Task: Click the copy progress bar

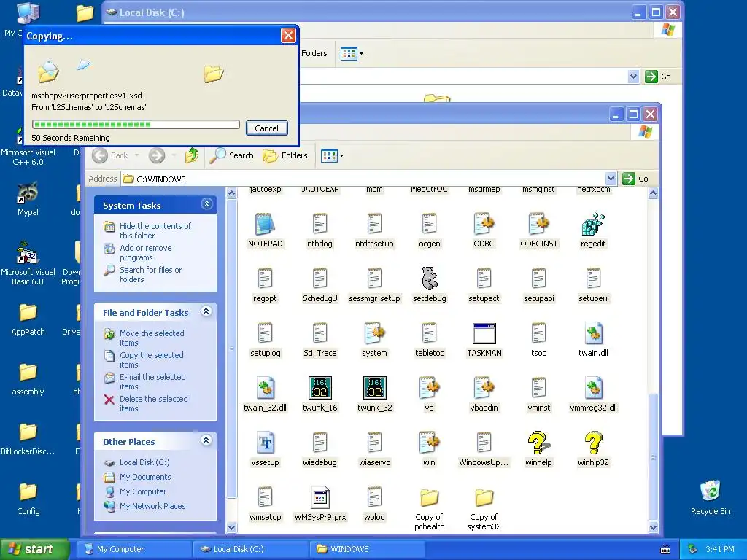Action: (136, 124)
